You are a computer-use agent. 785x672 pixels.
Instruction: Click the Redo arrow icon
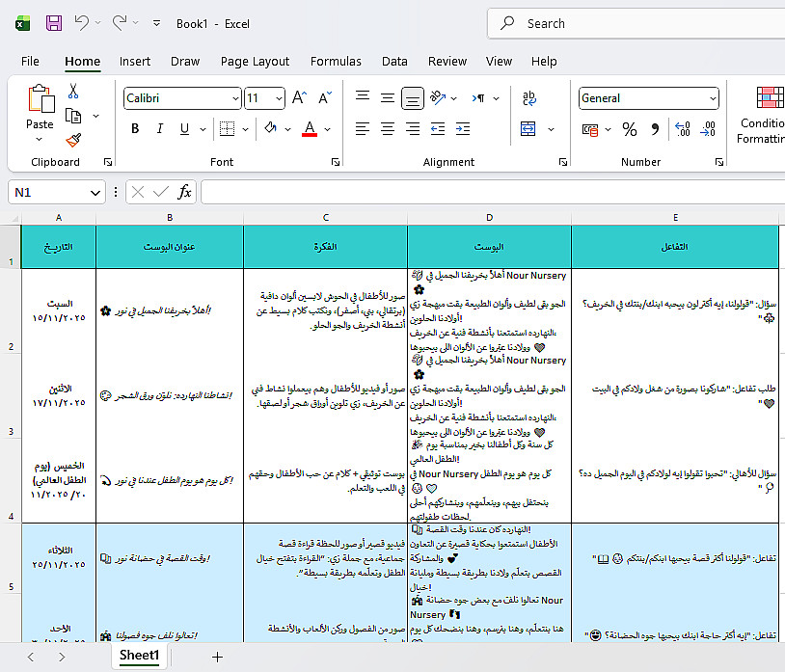(120, 23)
